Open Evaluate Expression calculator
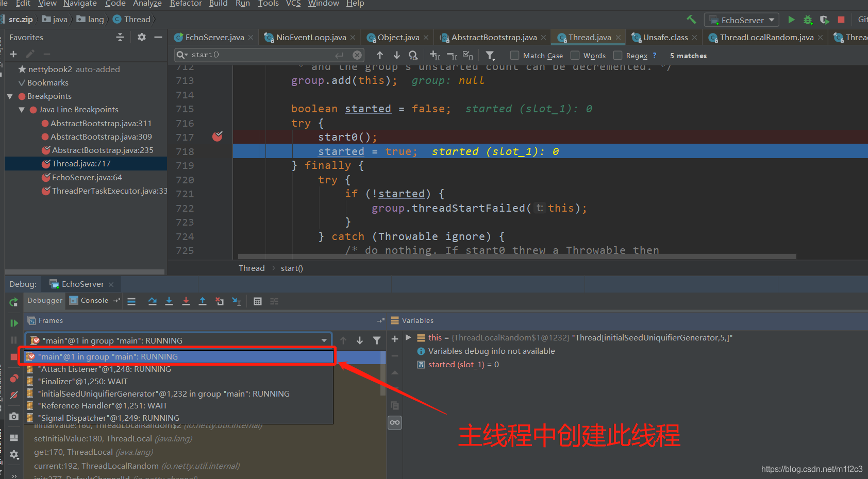This screenshot has width=868, height=479. click(x=258, y=301)
